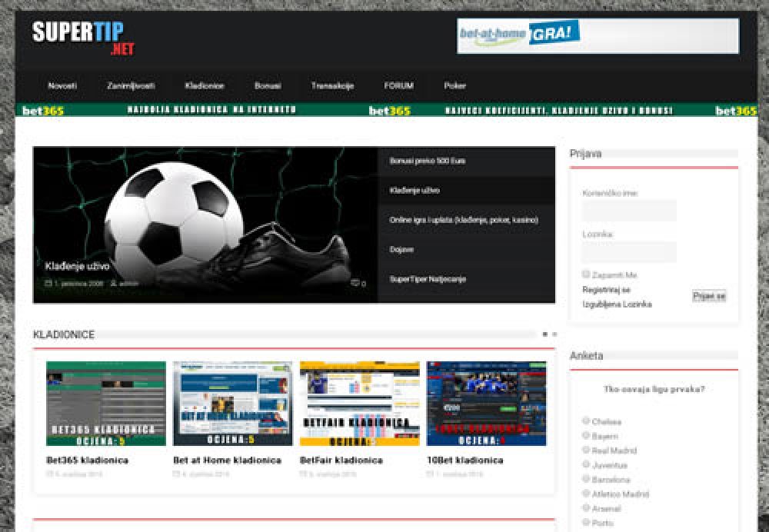The width and height of the screenshot is (769, 532).
Task: Open the Bonusi navigation menu
Action: [268, 85]
